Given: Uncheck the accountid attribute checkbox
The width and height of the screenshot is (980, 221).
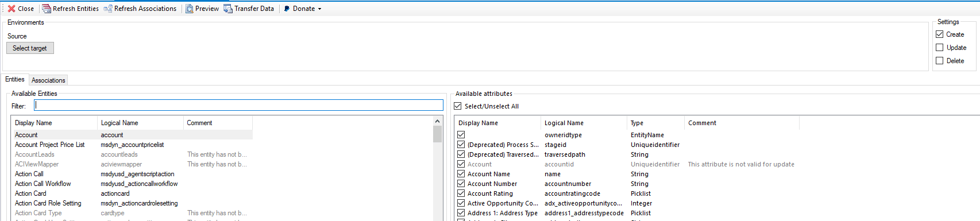Looking at the screenshot, I should pyautogui.click(x=461, y=164).
